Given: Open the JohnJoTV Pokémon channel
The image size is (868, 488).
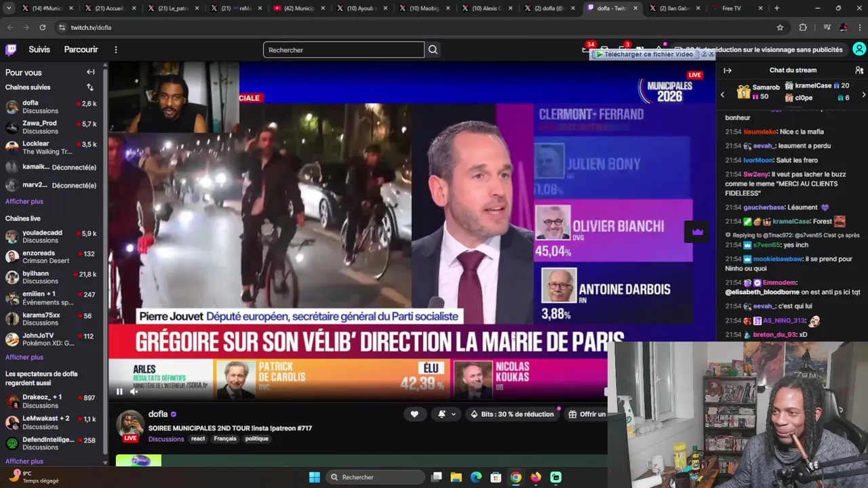Looking at the screenshot, I should point(52,340).
